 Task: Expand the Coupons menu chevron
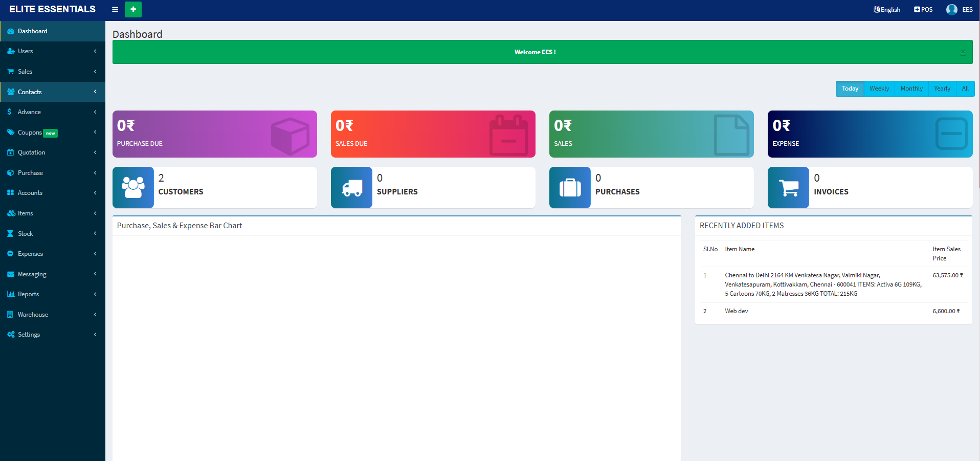pyautogui.click(x=95, y=132)
